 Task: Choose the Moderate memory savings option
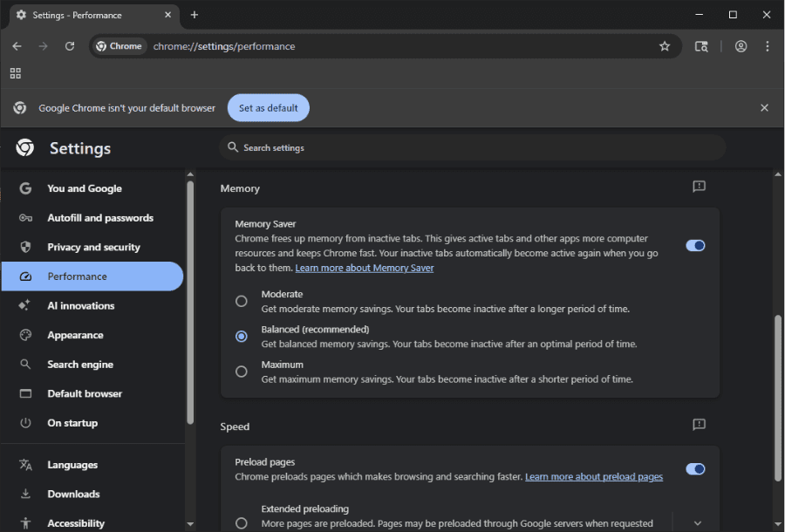tap(242, 301)
